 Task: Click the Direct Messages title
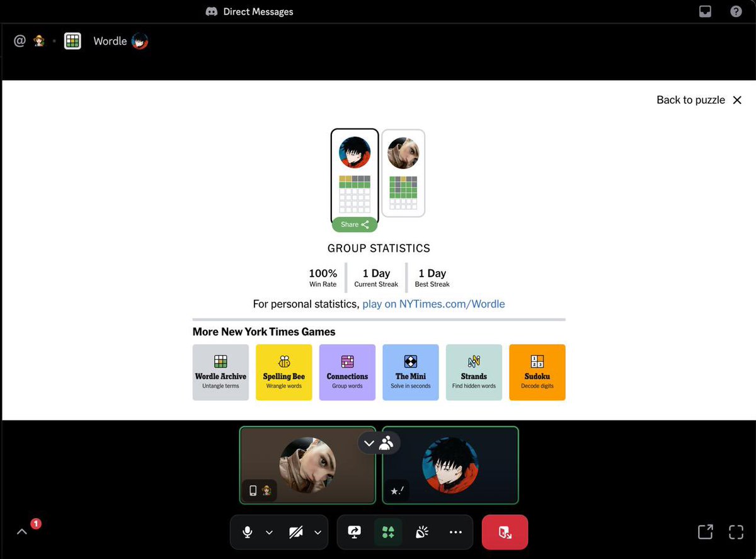coord(258,11)
